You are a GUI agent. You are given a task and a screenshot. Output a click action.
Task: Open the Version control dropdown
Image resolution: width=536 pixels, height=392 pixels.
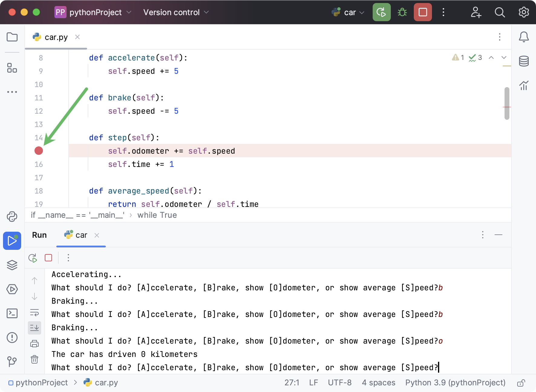click(x=176, y=12)
